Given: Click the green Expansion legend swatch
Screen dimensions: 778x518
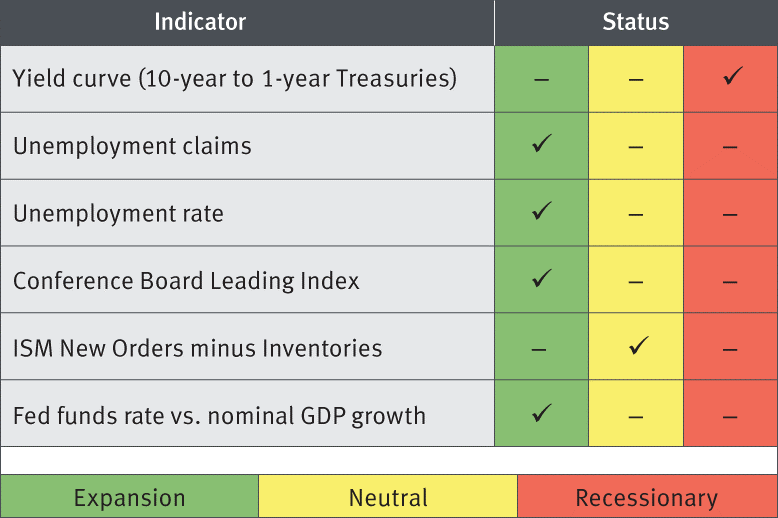Looking at the screenshot, I should tap(129, 497).
